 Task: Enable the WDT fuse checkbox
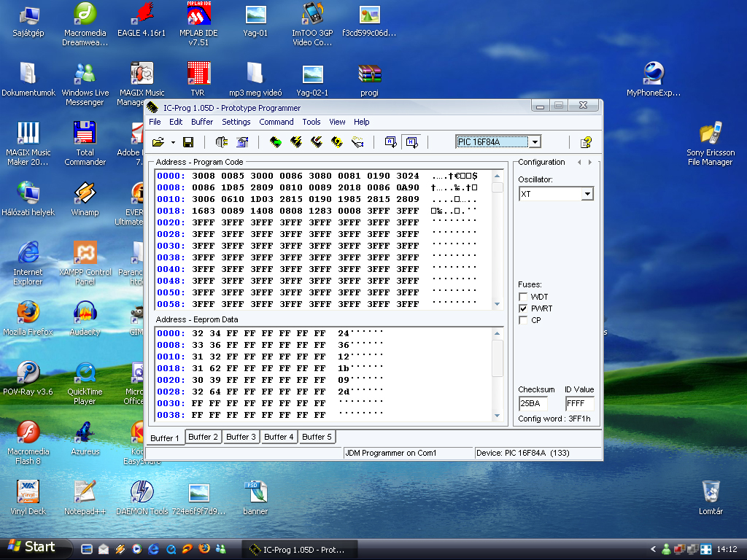click(x=523, y=297)
